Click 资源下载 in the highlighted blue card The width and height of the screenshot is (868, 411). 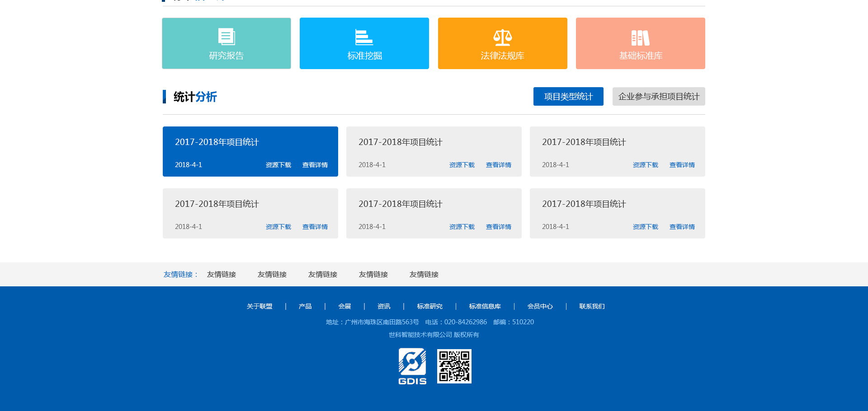[x=278, y=165]
